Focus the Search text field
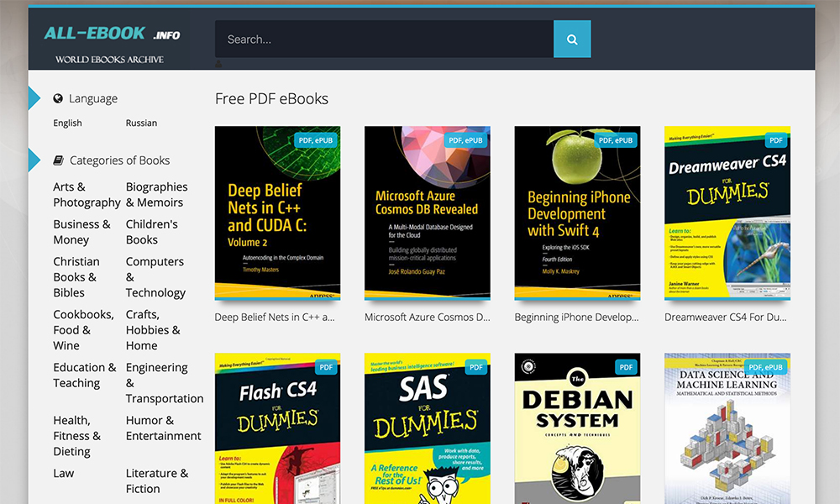Image resolution: width=840 pixels, height=504 pixels. (384, 39)
